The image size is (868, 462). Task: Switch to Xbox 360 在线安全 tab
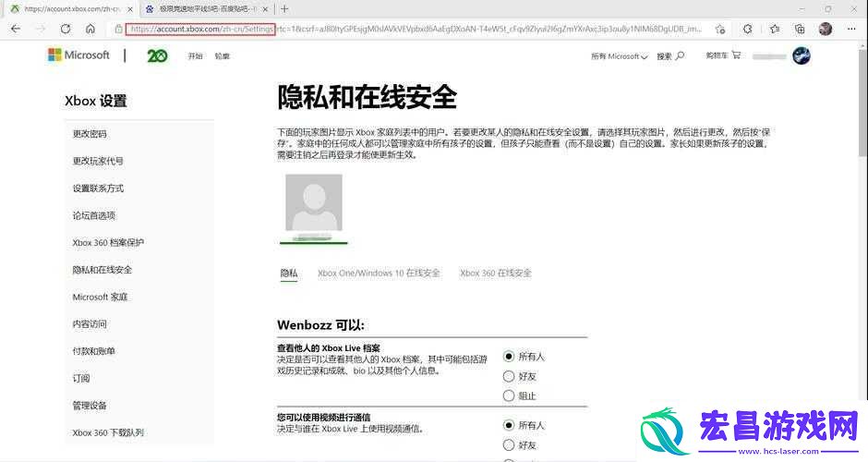click(496, 274)
